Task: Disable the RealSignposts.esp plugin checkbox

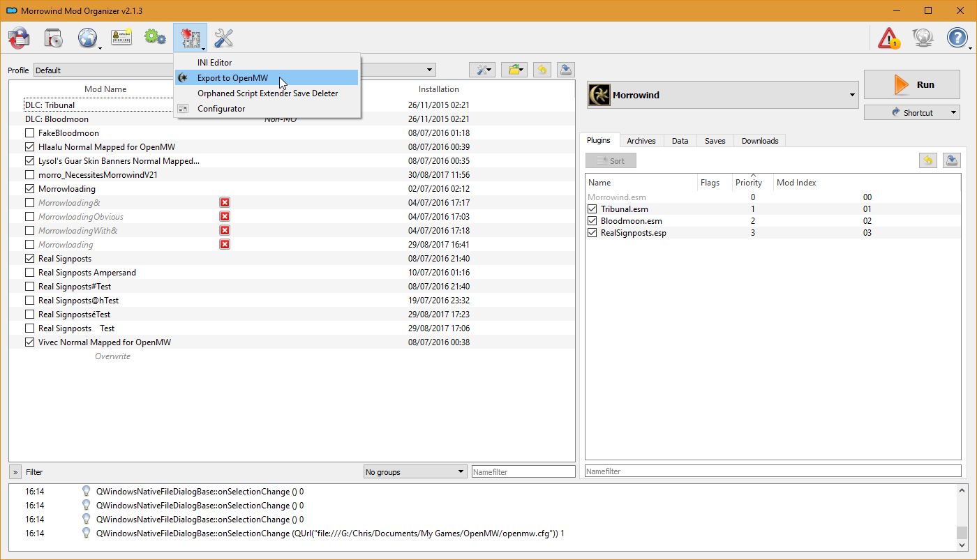Action: pyautogui.click(x=592, y=232)
